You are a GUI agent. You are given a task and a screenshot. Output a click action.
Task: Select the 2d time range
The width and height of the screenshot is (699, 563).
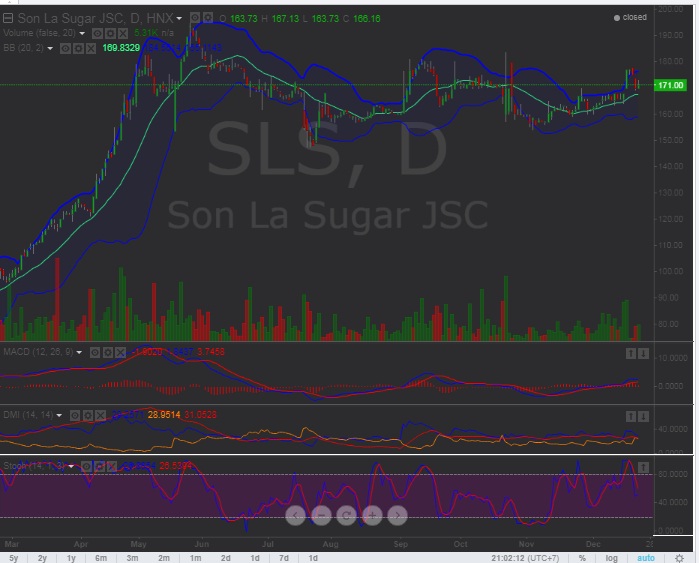click(226, 558)
